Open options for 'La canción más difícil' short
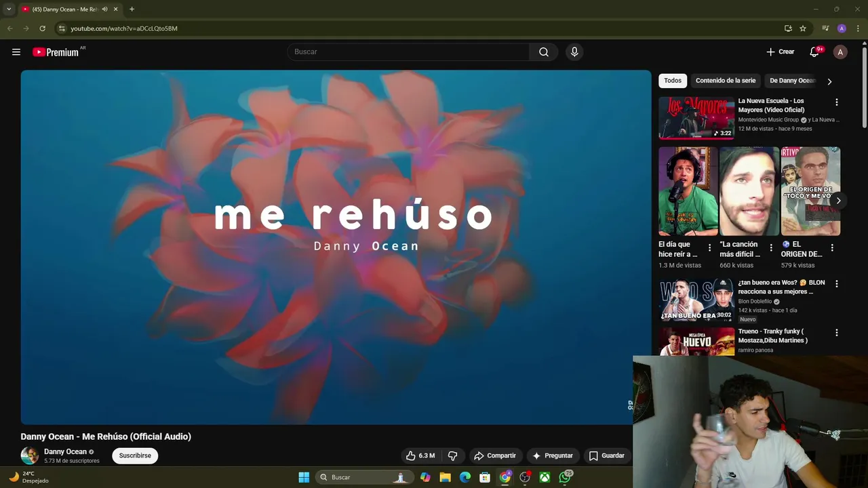The width and height of the screenshot is (868, 488). 770,247
